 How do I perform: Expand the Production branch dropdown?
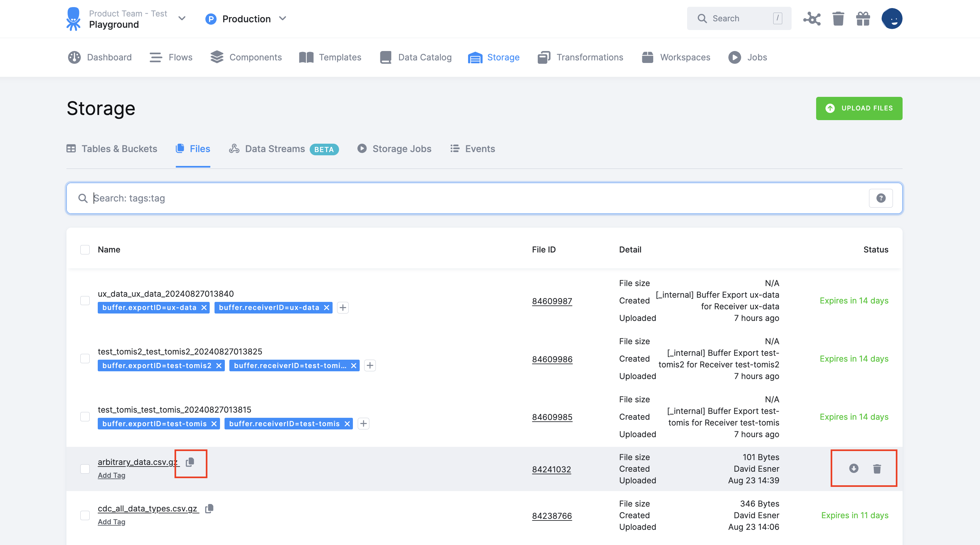coord(282,18)
